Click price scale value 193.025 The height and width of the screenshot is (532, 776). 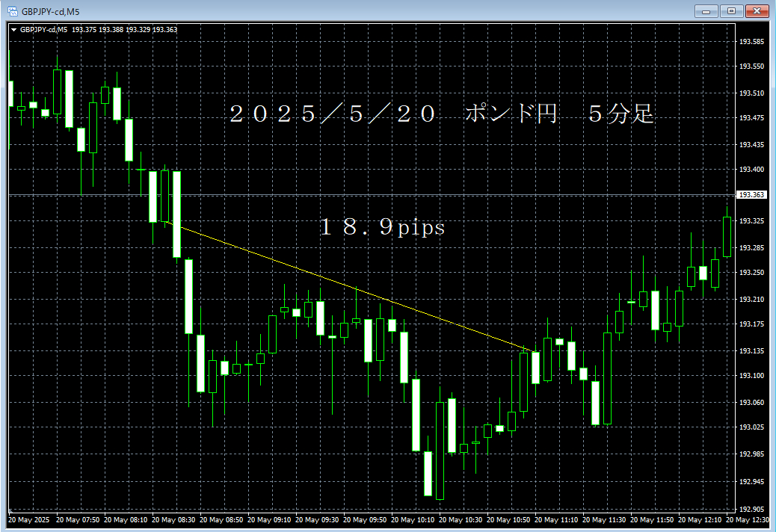pos(751,427)
